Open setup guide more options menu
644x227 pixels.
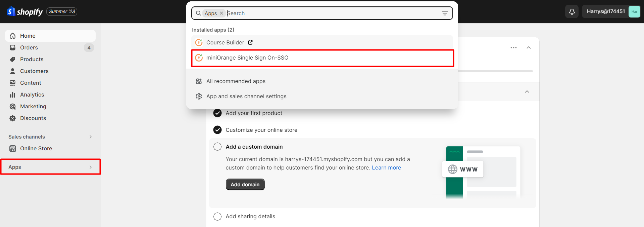point(513,47)
